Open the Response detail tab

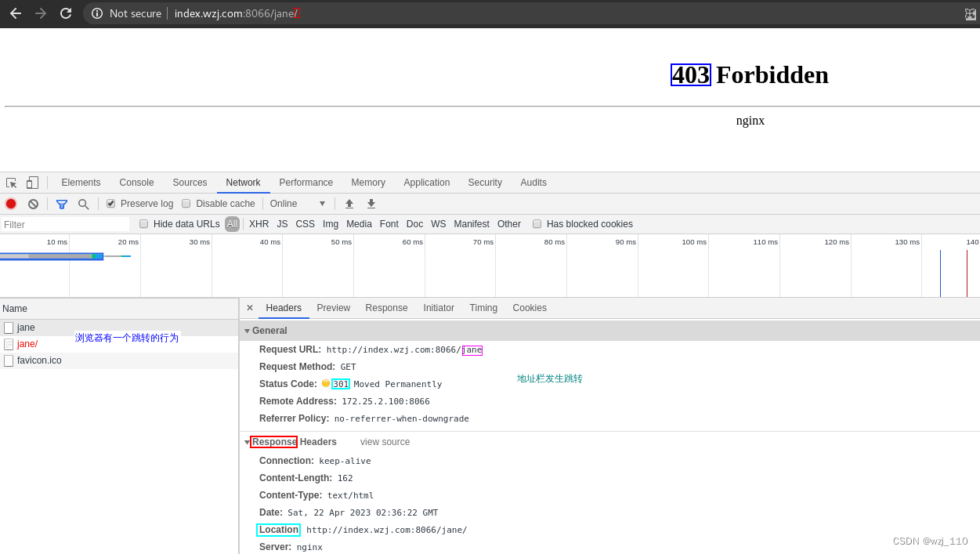click(x=386, y=308)
